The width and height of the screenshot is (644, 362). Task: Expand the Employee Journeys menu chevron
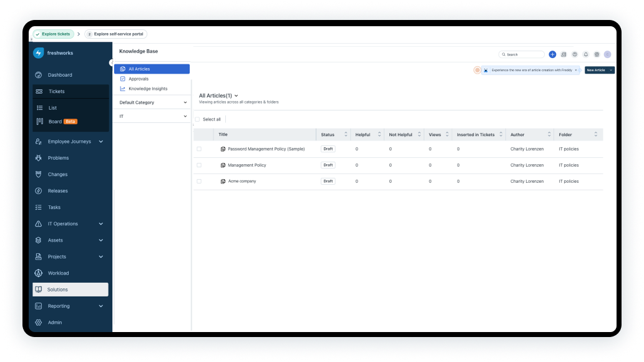(101, 141)
